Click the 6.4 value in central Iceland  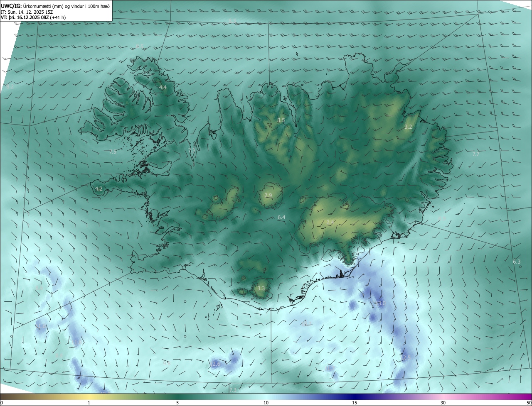click(281, 218)
